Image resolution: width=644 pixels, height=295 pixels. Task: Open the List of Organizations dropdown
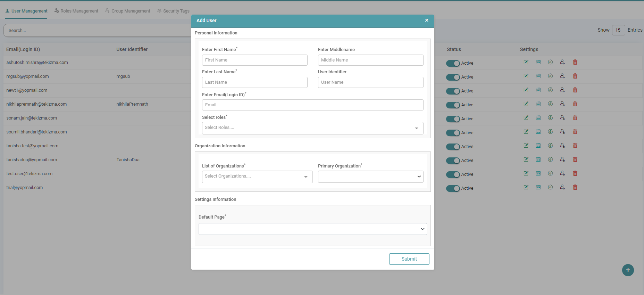click(x=257, y=177)
